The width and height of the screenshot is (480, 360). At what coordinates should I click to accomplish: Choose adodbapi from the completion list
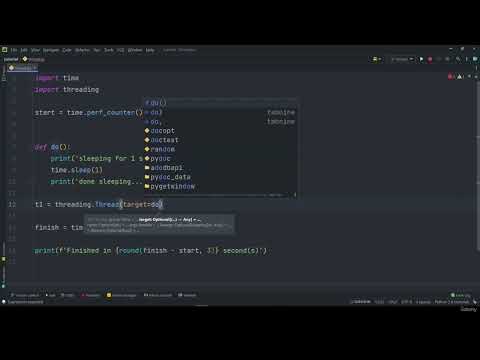pos(220,168)
